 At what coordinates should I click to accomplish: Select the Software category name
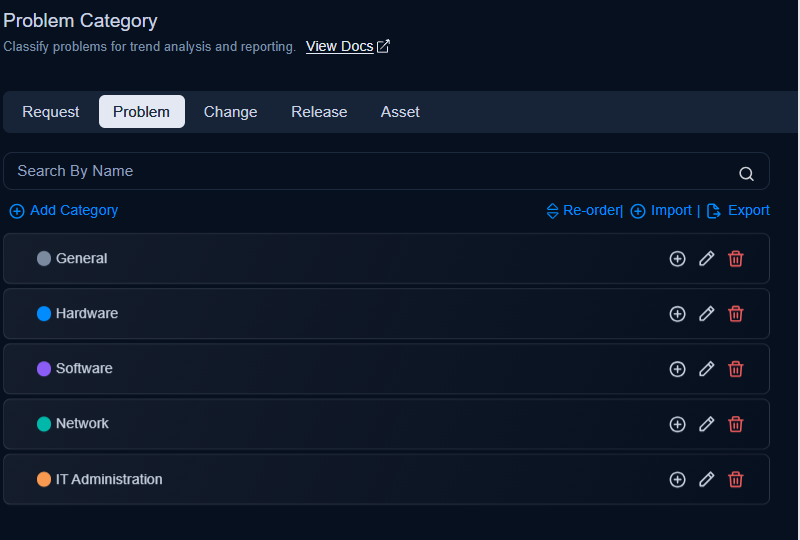[x=84, y=369]
